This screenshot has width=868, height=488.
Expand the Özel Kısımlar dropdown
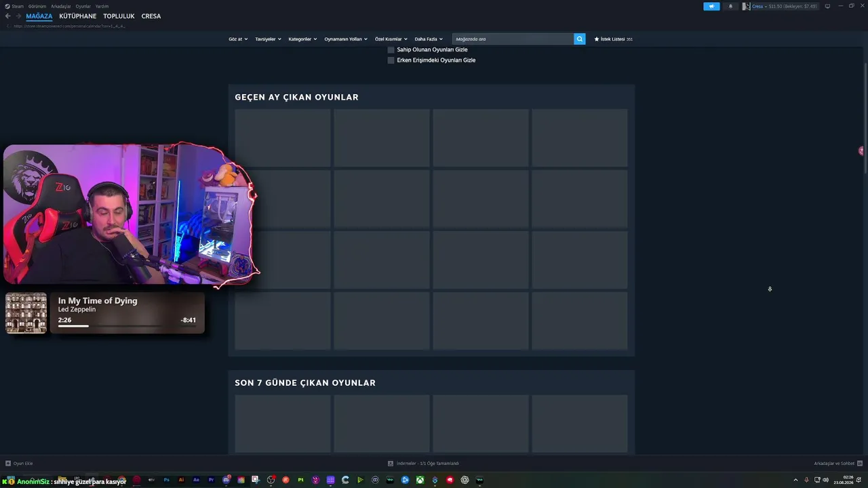click(x=391, y=39)
